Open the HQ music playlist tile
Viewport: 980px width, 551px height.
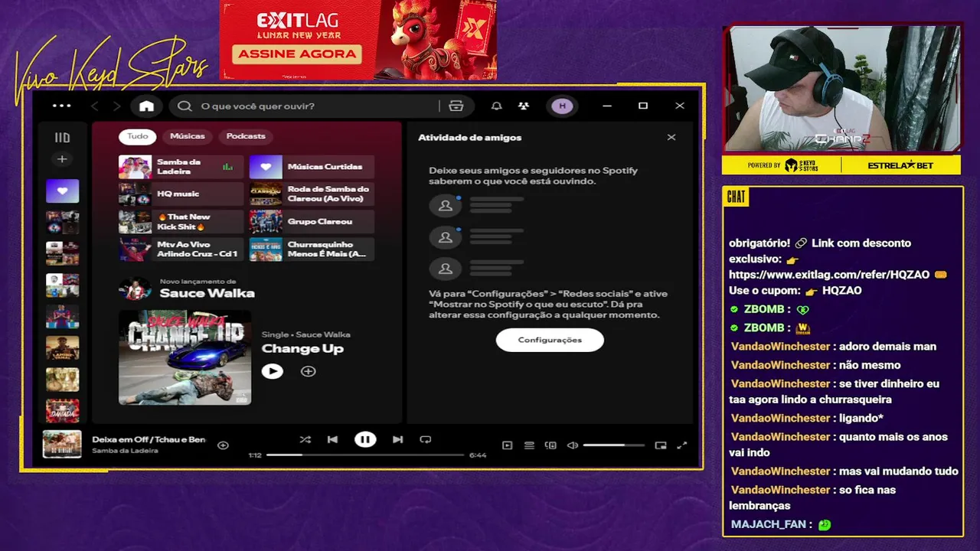coord(181,194)
